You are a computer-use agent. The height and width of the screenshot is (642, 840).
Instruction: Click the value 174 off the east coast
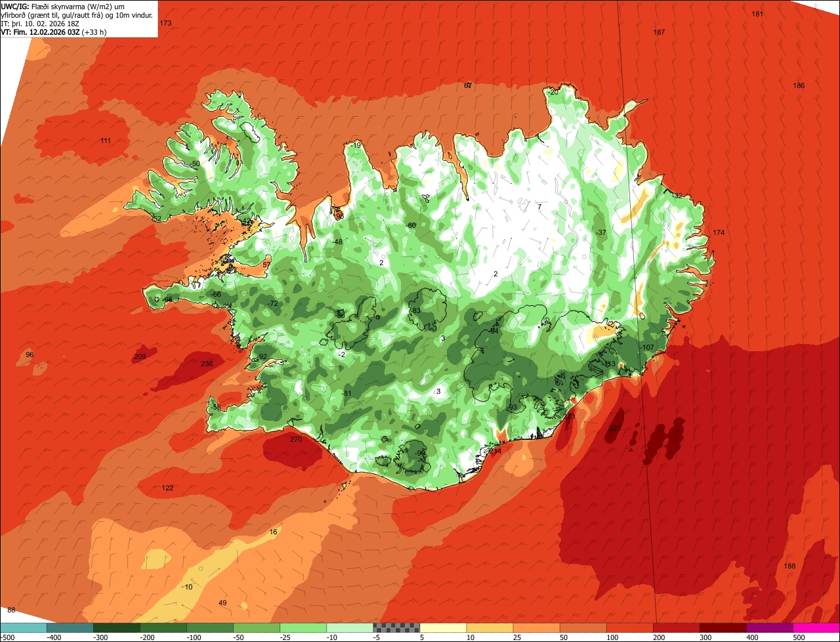[x=719, y=232]
